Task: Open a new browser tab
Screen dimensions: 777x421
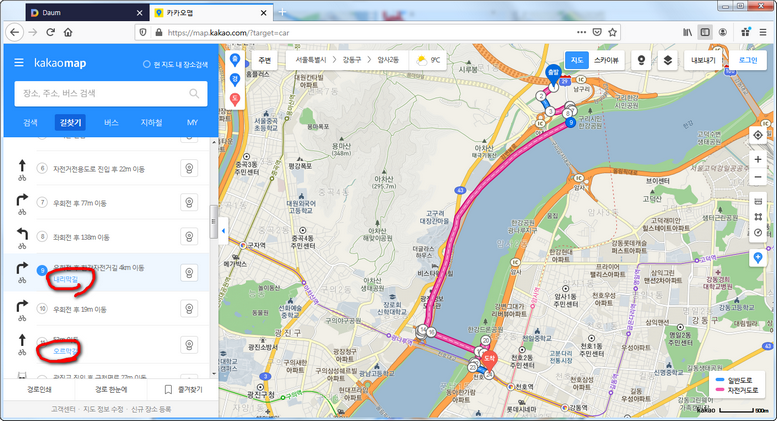Action: point(282,12)
